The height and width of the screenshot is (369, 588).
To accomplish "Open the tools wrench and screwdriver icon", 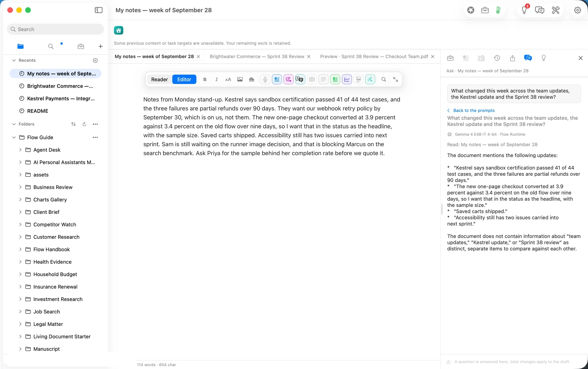I will point(555,10).
